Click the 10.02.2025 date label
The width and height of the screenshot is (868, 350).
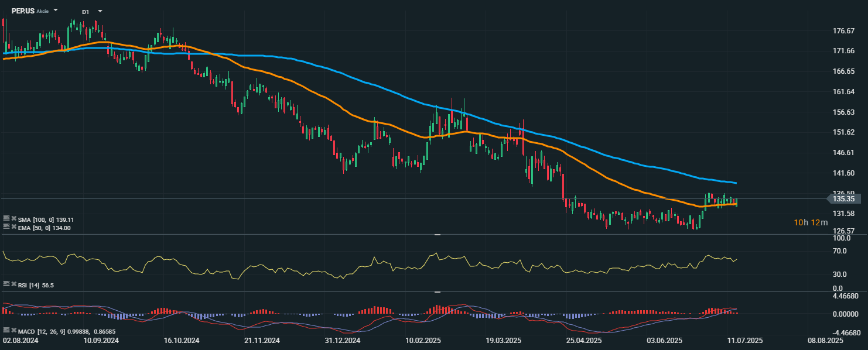click(422, 340)
